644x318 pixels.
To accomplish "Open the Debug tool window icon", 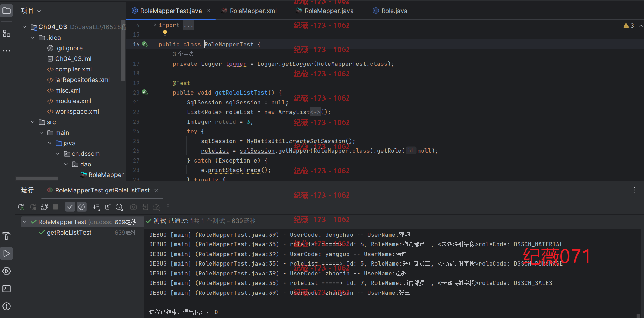I will (6, 271).
